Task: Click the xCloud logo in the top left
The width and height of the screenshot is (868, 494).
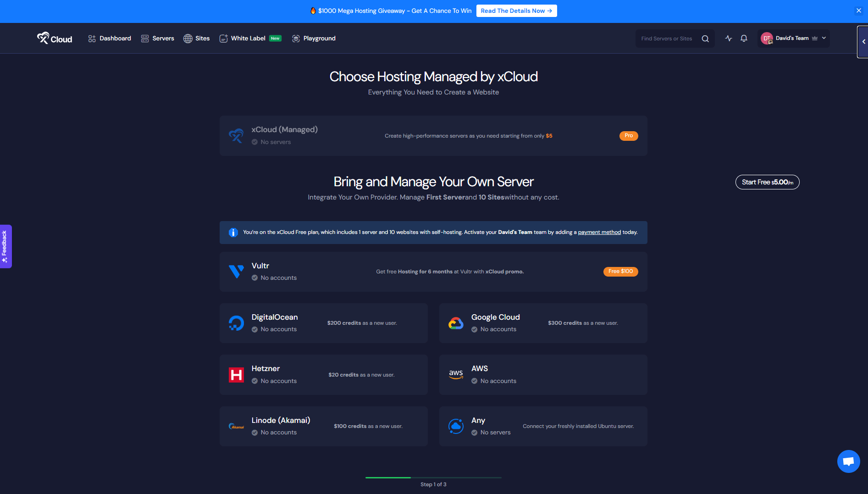Action: click(x=54, y=39)
